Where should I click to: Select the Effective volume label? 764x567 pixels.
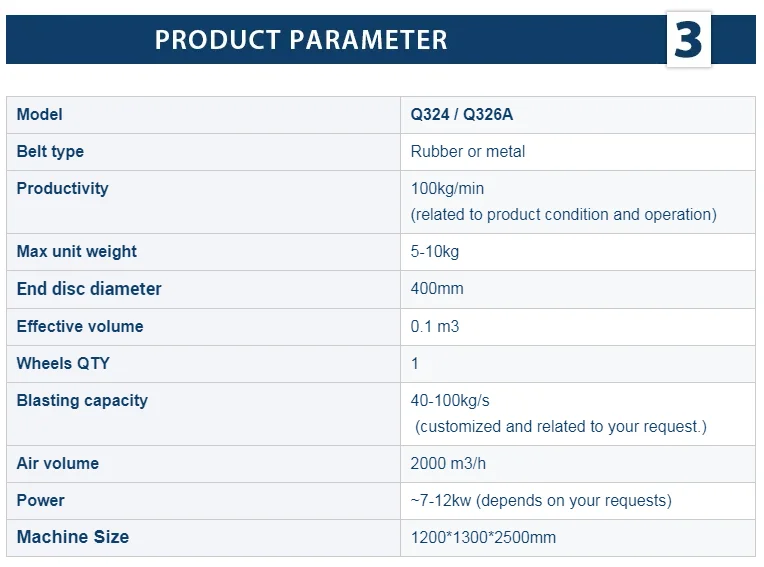click(80, 327)
